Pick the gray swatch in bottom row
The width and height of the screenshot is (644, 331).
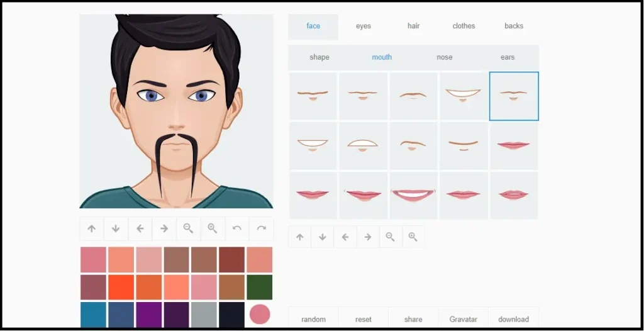[x=204, y=315]
